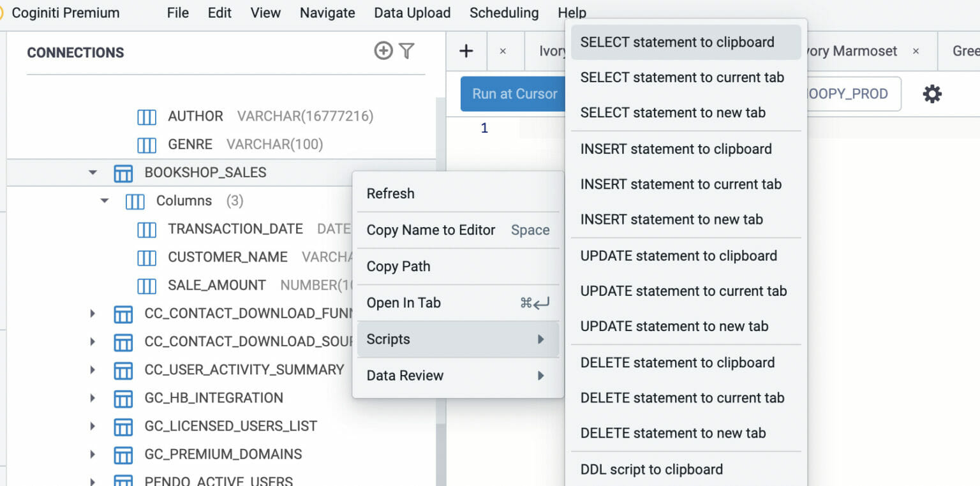The width and height of the screenshot is (980, 486).
Task: Click the add connection plus icon in CONNECTIONS panel
Action: tap(383, 50)
